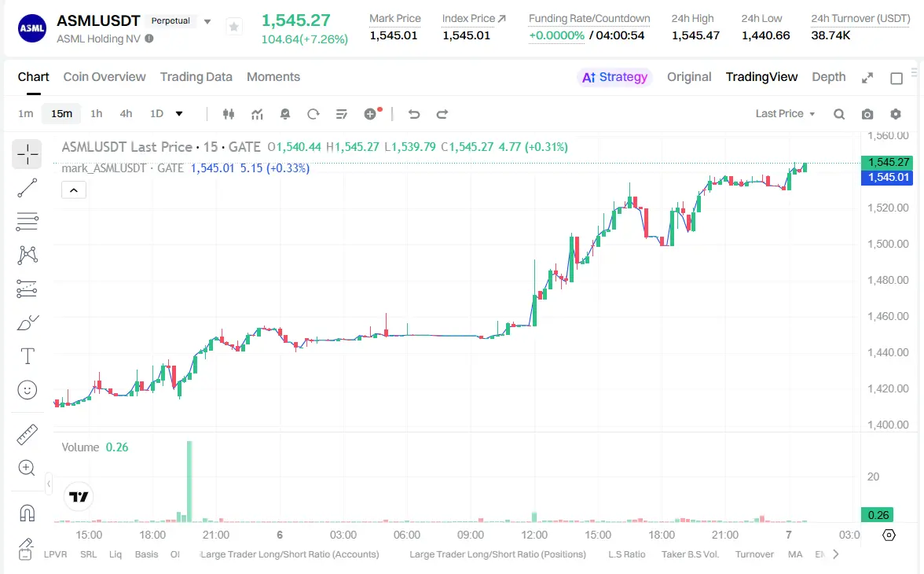Select the 4h timeframe
Image resolution: width=924 pixels, height=574 pixels.
[126, 114]
